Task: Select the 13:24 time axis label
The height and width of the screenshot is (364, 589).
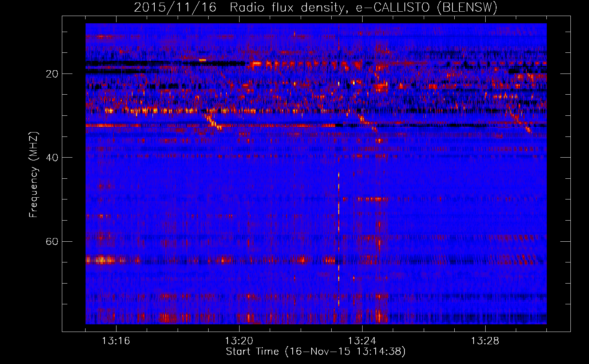Action: pyautogui.click(x=362, y=341)
